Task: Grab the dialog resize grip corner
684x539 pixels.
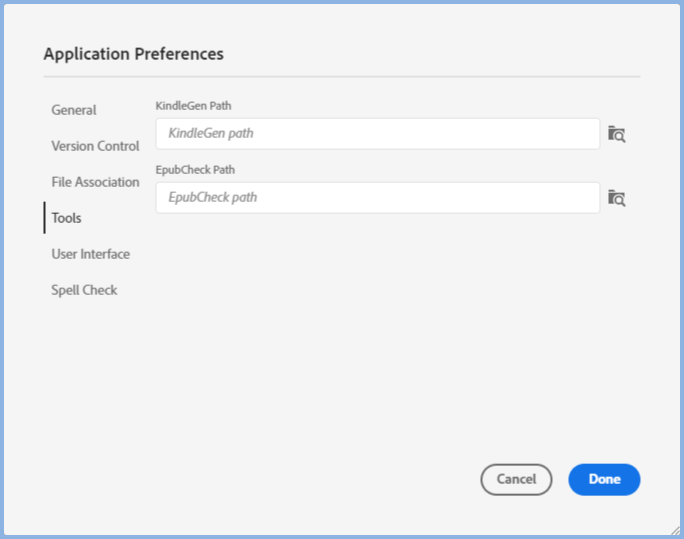Action: 676,531
